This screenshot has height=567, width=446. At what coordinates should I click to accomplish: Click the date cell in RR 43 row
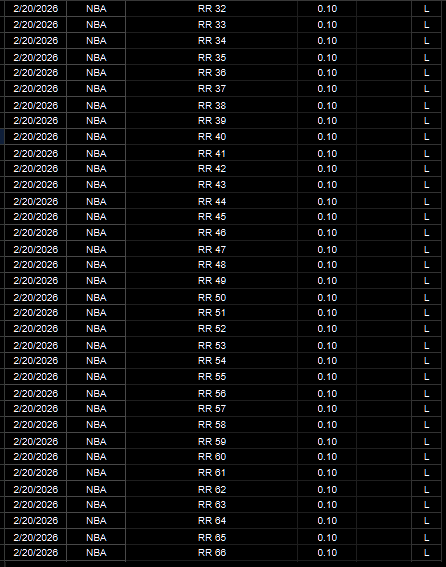(35, 185)
